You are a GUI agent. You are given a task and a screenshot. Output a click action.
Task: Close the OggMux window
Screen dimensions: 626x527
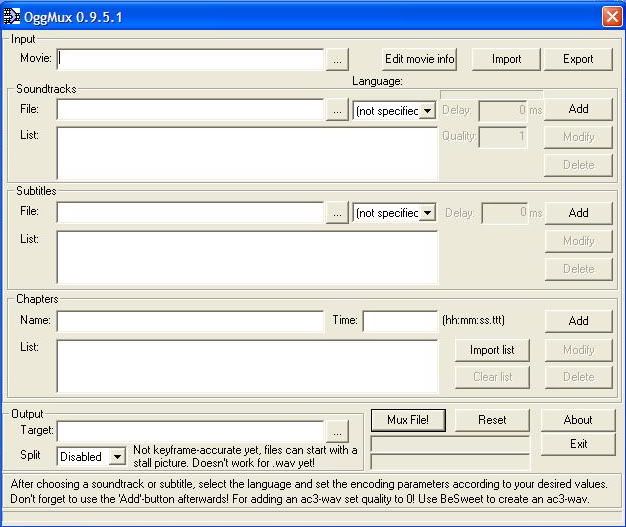click(x=612, y=17)
